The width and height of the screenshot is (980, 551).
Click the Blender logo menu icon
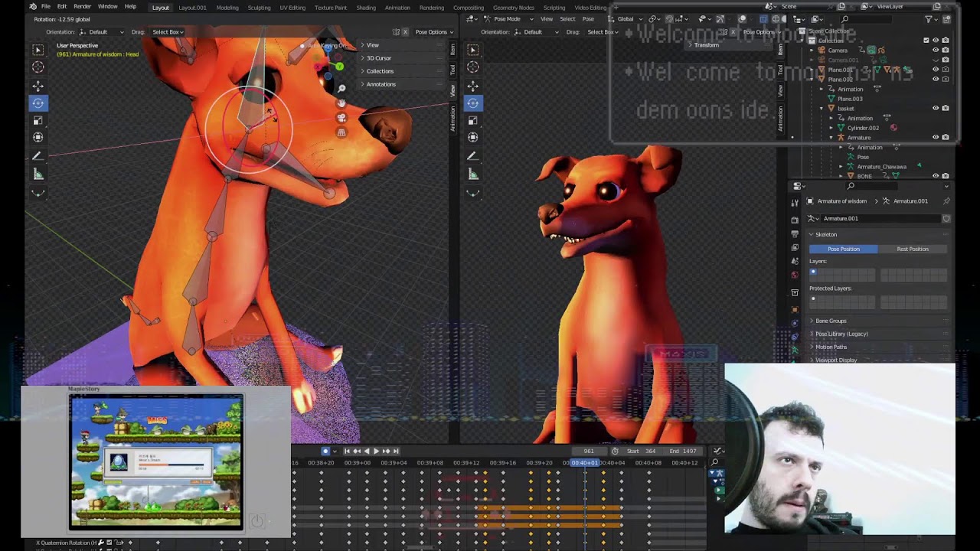[32, 7]
